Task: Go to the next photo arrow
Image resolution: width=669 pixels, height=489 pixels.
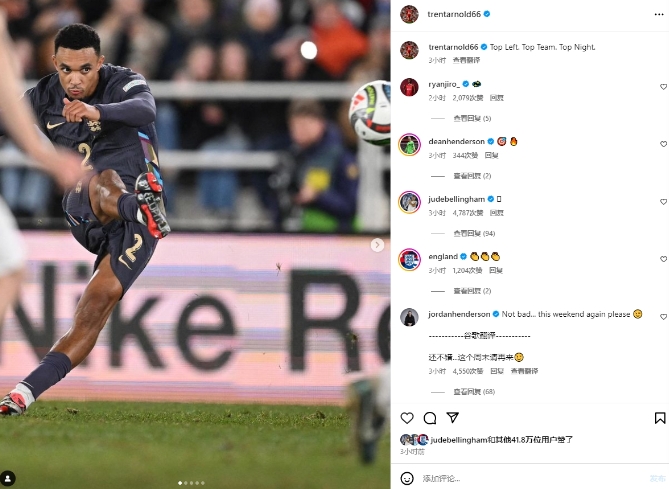Action: 377,245
